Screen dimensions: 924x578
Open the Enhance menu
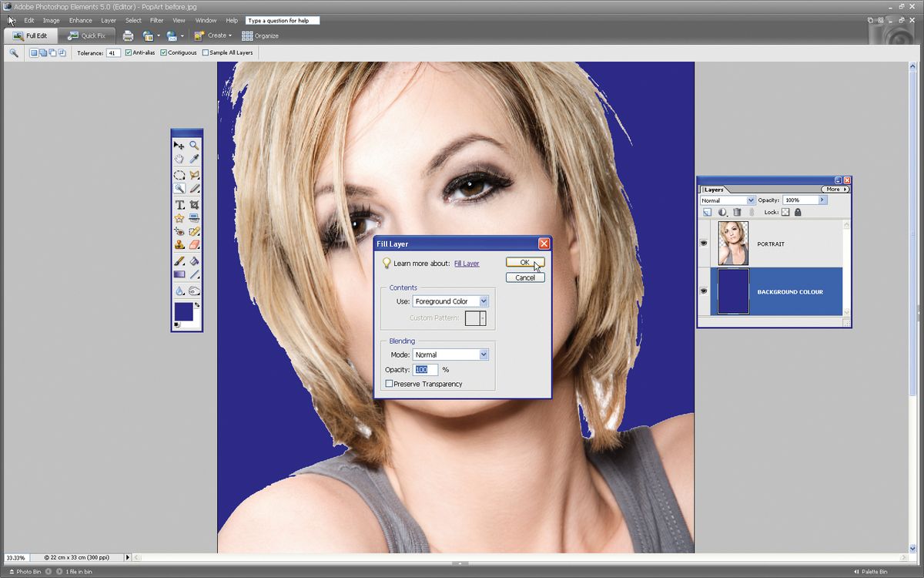[x=80, y=20]
